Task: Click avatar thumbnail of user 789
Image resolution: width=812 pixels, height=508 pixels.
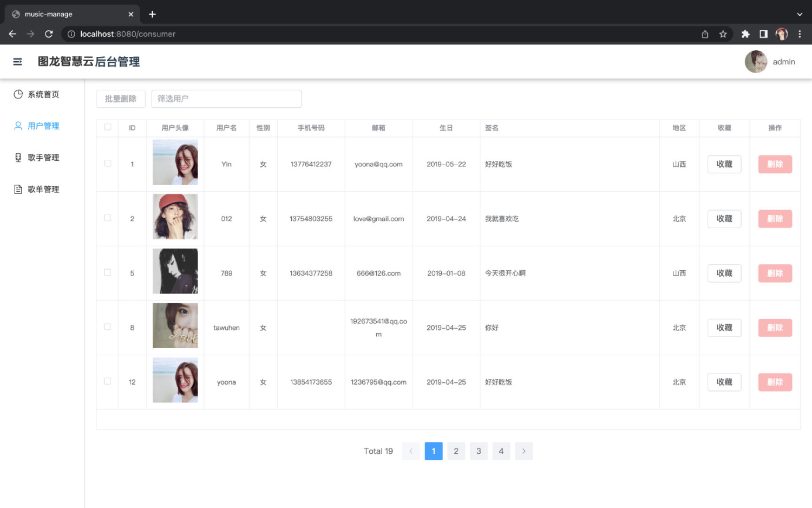Action: [175, 271]
